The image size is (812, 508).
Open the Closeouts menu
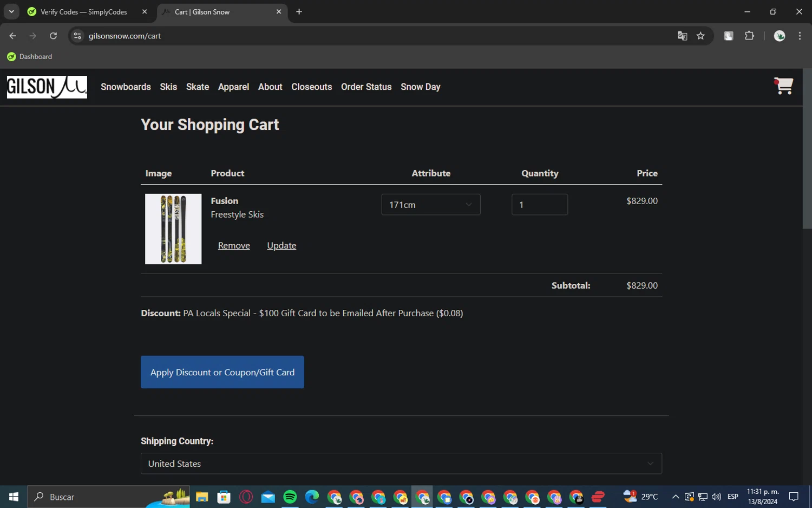point(311,87)
